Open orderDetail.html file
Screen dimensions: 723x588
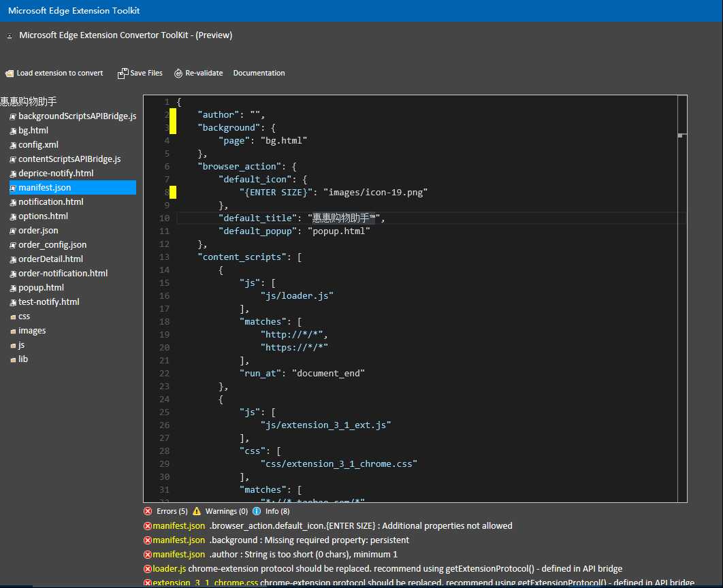(x=51, y=259)
